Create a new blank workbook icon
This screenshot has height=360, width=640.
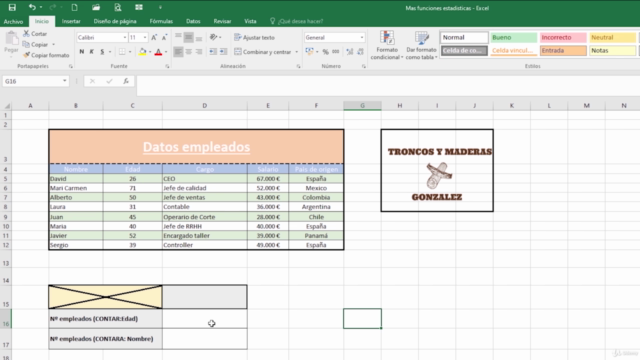point(75,7)
